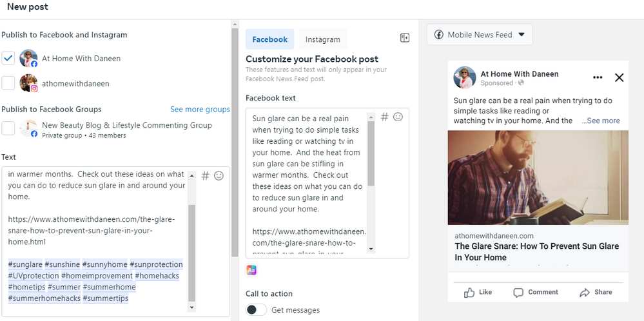Image resolution: width=644 pixels, height=321 pixels.
Task: Switch to the Instagram tab
Action: click(322, 39)
